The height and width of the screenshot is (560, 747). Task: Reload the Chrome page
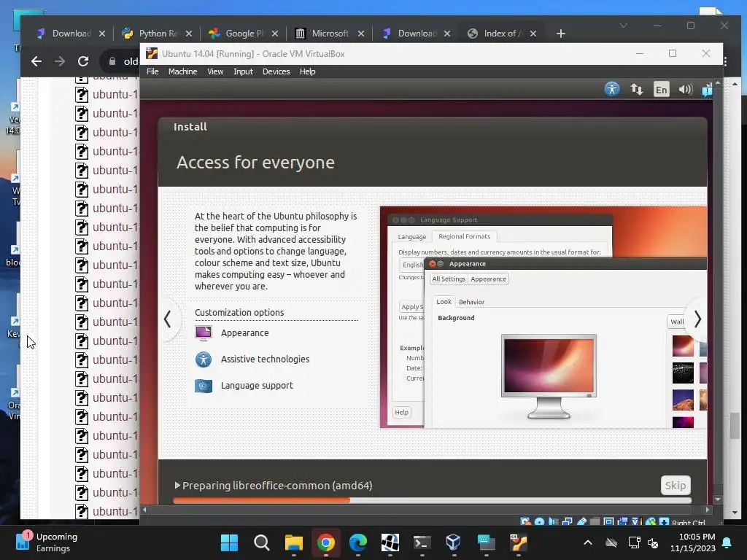[83, 61]
